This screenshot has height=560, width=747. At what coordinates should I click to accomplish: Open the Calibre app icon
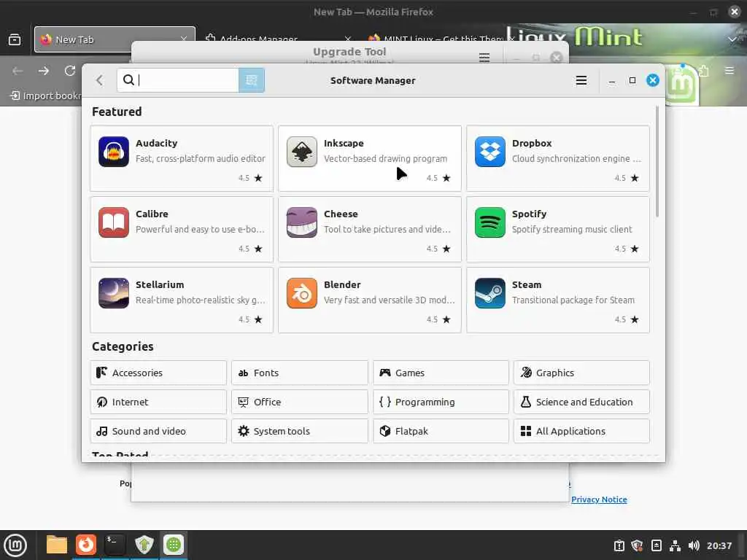[x=113, y=222]
